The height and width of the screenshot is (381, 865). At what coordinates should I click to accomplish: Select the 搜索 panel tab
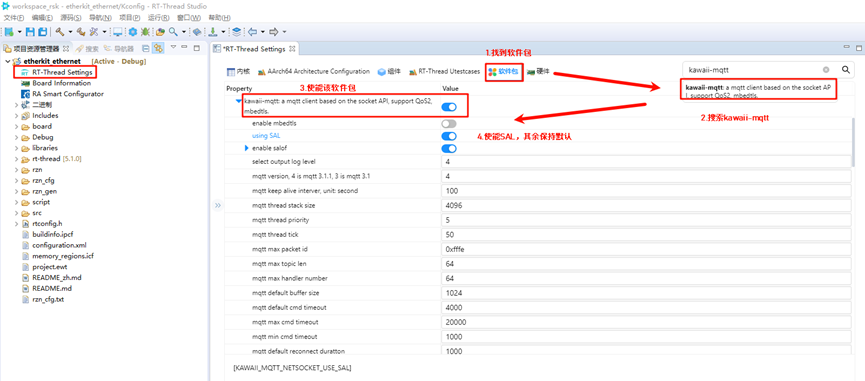[x=87, y=49]
